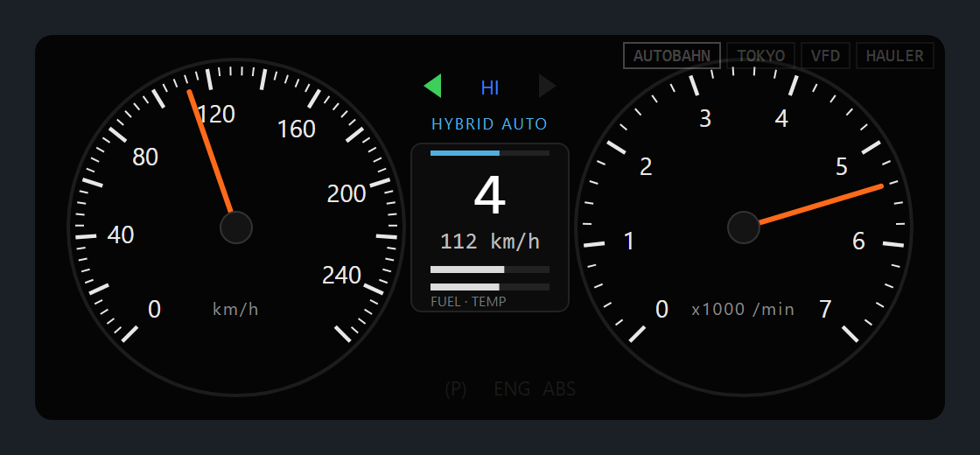This screenshot has width=980, height=455.
Task: Click the 3 mark on the tachometer
Action: pos(705,119)
